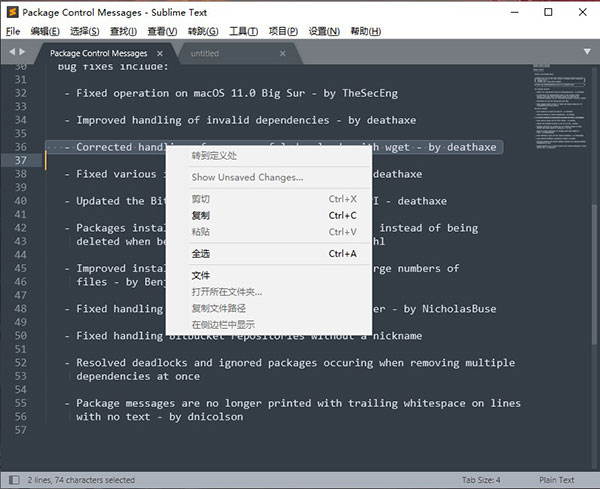This screenshot has width=600, height=489.
Task: Click Tab Size: 4 in status bar
Action: 481,480
